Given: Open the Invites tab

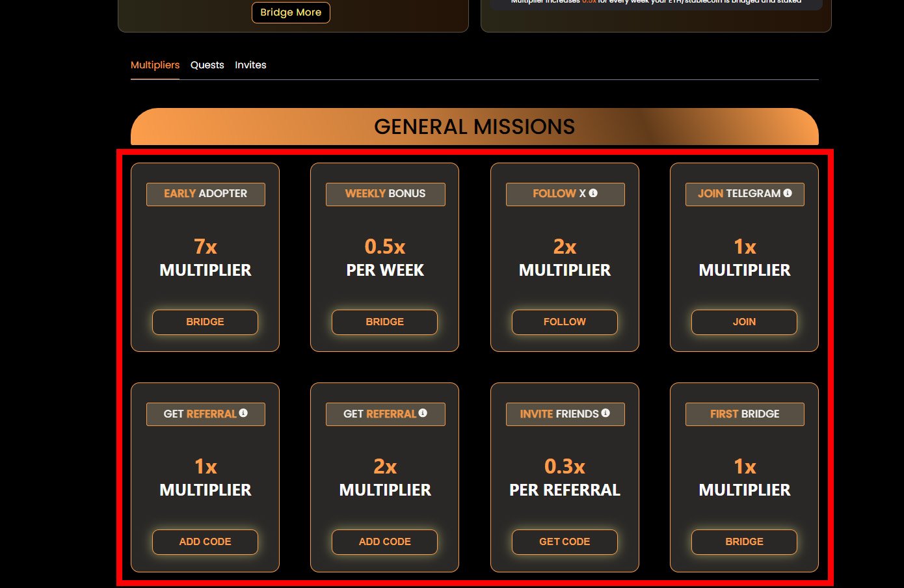Looking at the screenshot, I should 250,65.
